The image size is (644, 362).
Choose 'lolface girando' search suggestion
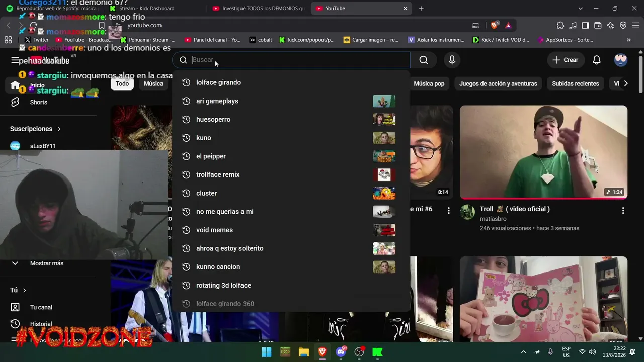(x=291, y=82)
